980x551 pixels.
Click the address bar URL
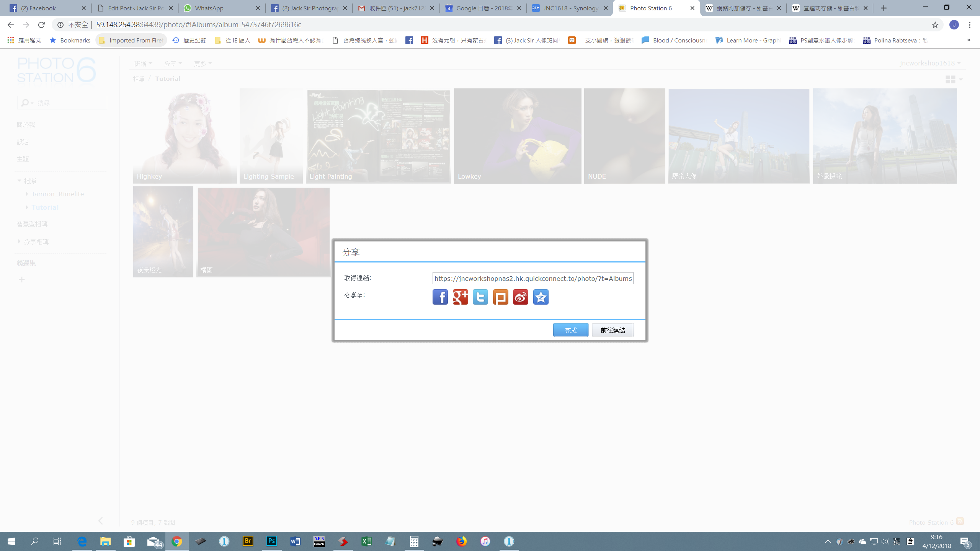198,25
